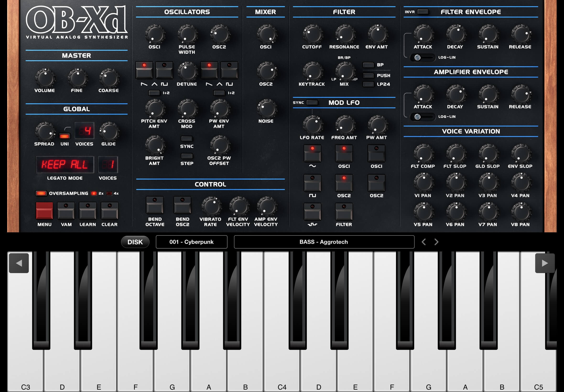Toggle the Mod LFO SYNC switch
This screenshot has height=392, width=564.
[x=312, y=102]
